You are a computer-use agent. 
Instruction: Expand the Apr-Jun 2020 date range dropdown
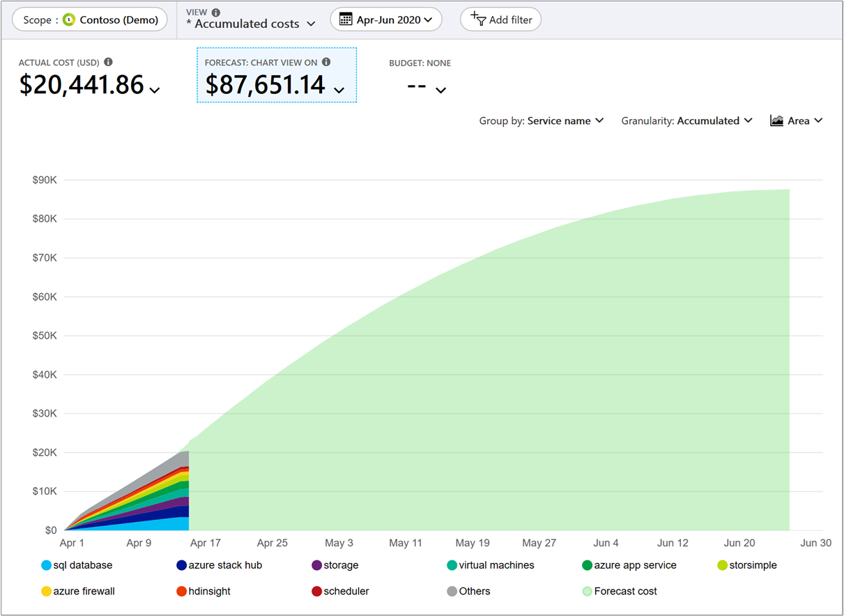tap(386, 19)
